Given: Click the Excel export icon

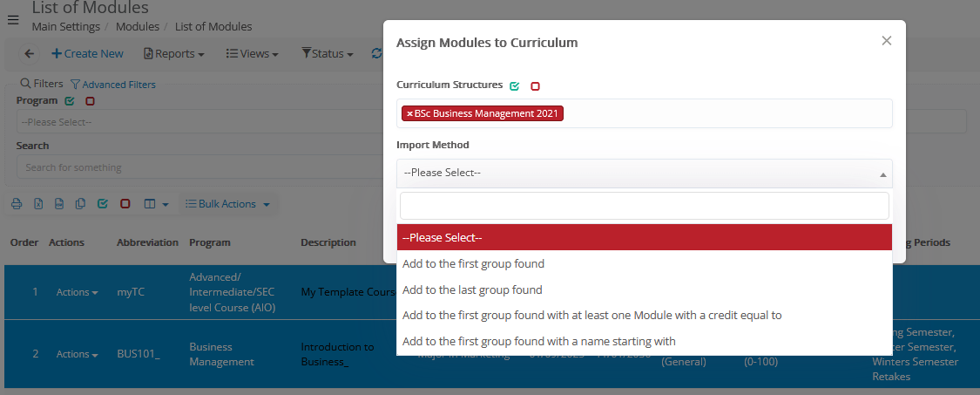Looking at the screenshot, I should [x=38, y=204].
